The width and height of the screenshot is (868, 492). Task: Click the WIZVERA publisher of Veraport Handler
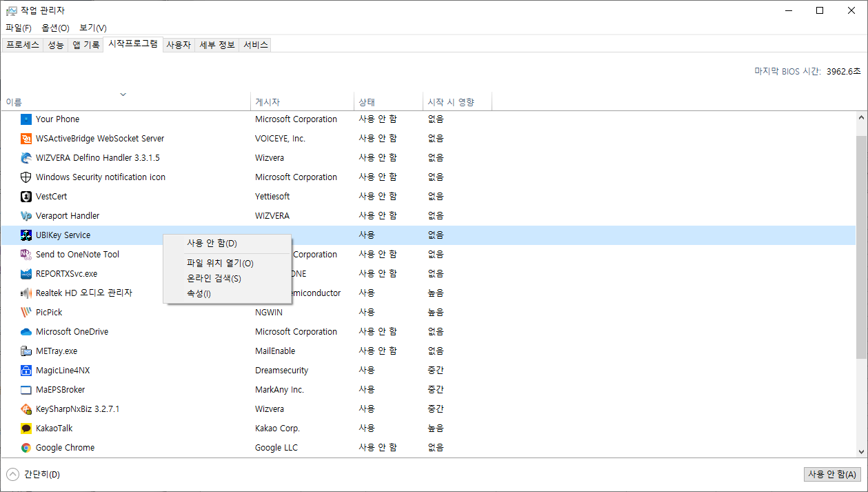pos(272,216)
